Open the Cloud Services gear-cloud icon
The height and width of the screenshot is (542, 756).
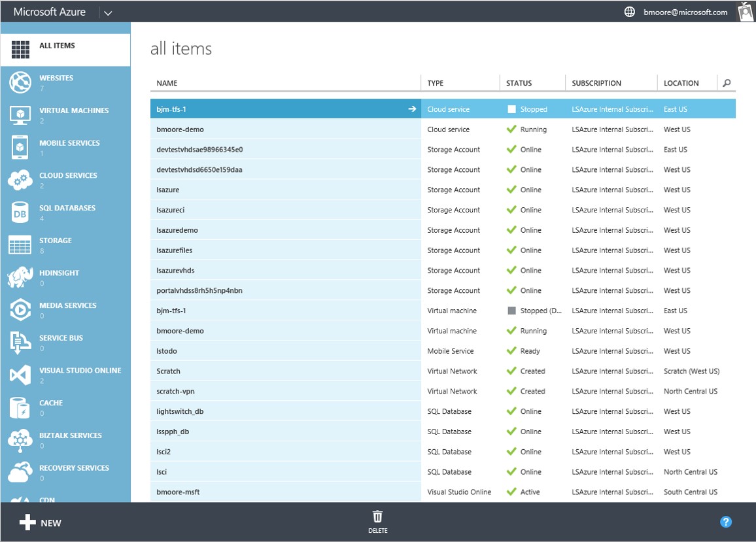(20, 180)
